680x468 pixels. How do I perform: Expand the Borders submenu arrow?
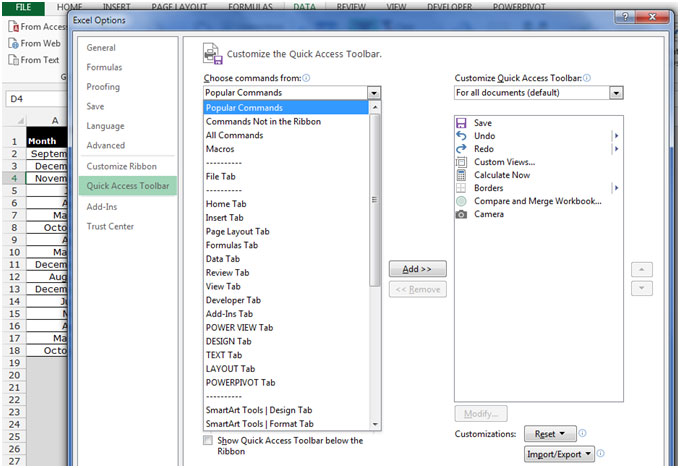click(616, 188)
